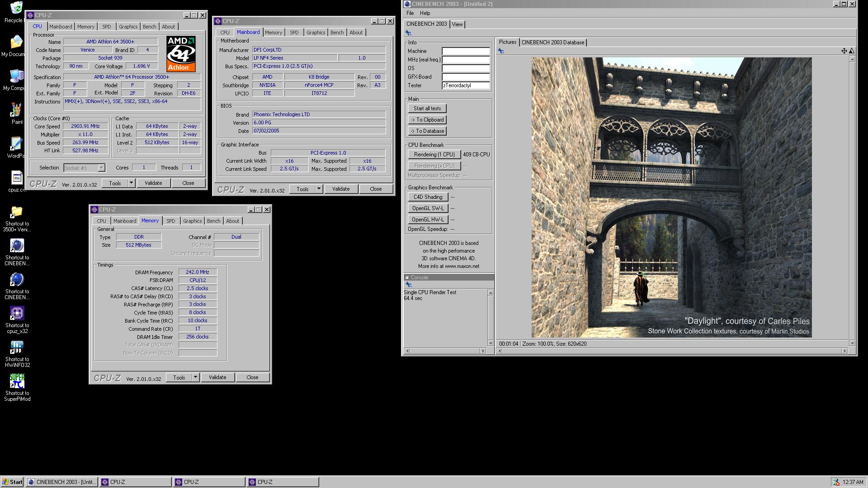Switch to CINEBENCH 2003 taskbar button

62,482
